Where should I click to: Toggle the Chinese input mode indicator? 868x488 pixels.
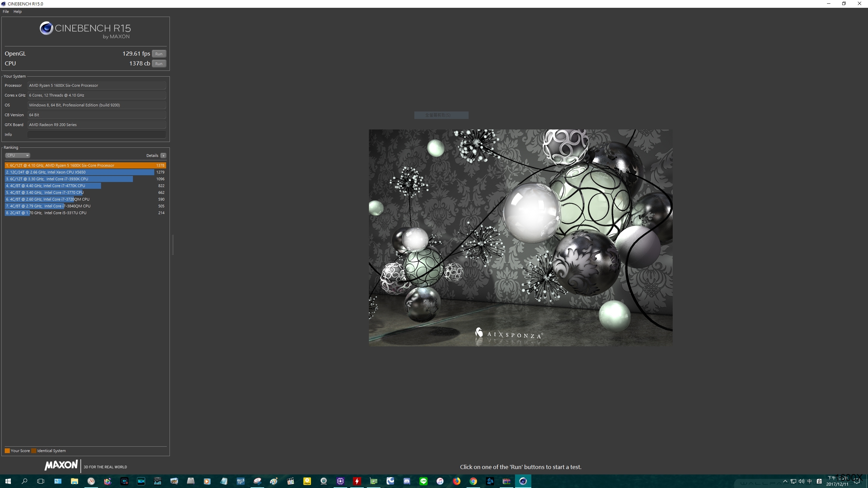click(x=810, y=481)
